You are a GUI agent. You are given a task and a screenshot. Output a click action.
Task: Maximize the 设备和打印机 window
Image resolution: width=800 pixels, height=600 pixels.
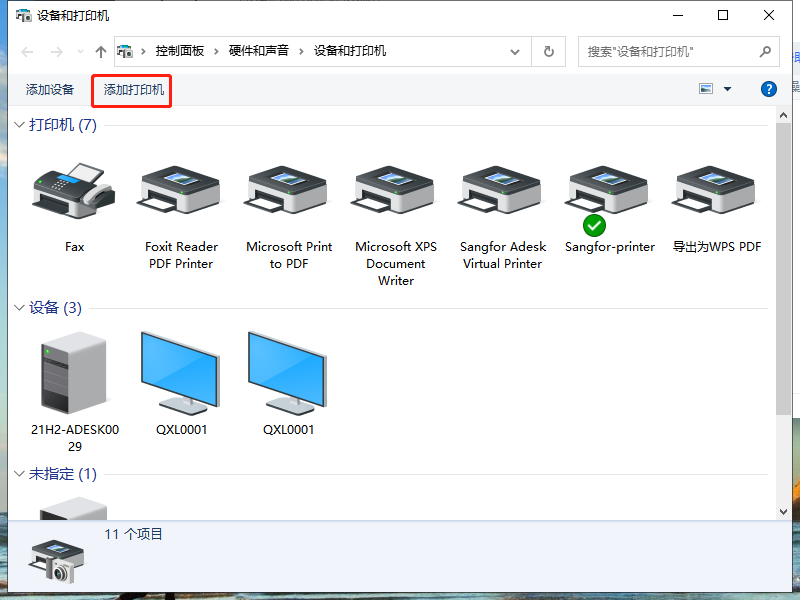[722, 15]
